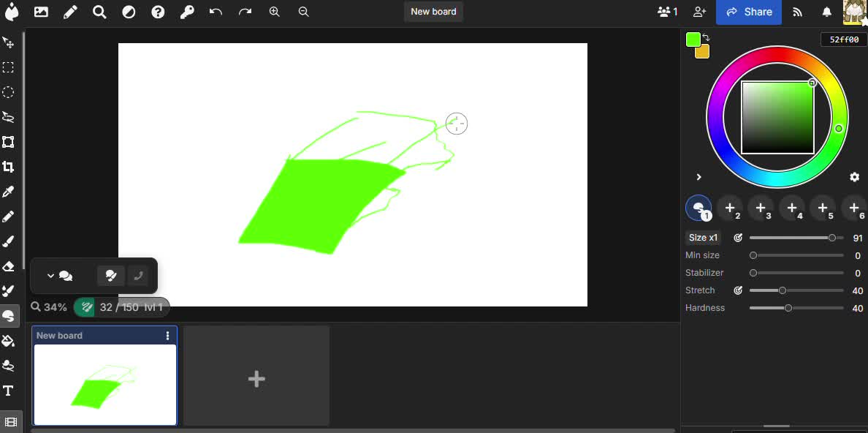This screenshot has height=433, width=868.
Task: Select the crop tool
Action: pyautogui.click(x=8, y=167)
